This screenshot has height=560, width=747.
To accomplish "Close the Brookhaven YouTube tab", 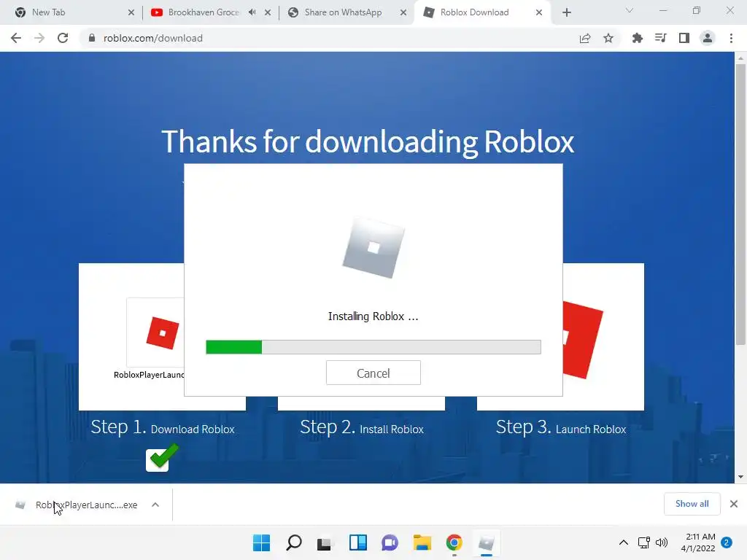I will [268, 13].
